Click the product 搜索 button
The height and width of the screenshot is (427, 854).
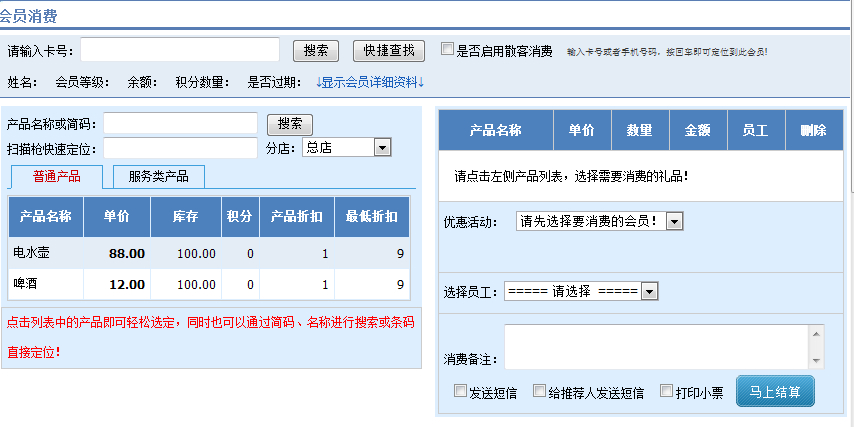tap(290, 124)
